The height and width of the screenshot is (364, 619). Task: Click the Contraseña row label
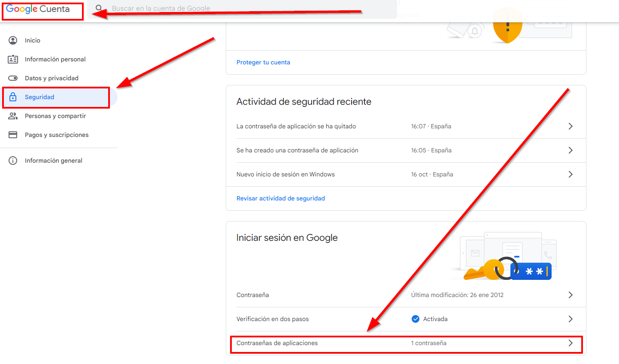[253, 295]
